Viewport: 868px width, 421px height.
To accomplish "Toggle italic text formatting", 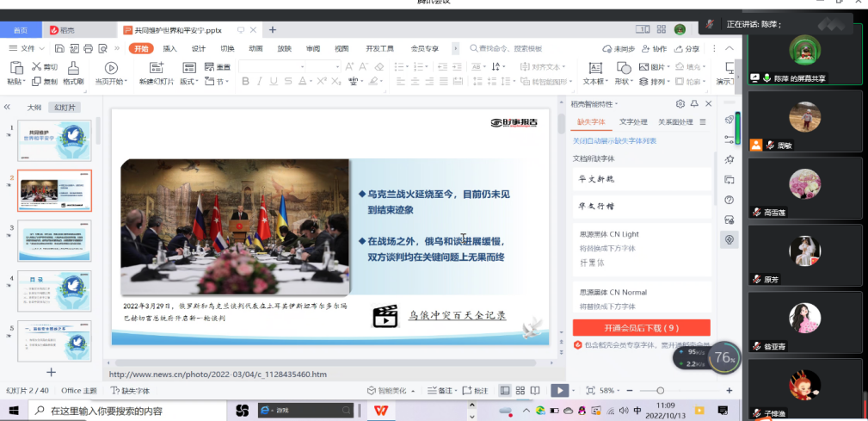I will point(260,82).
